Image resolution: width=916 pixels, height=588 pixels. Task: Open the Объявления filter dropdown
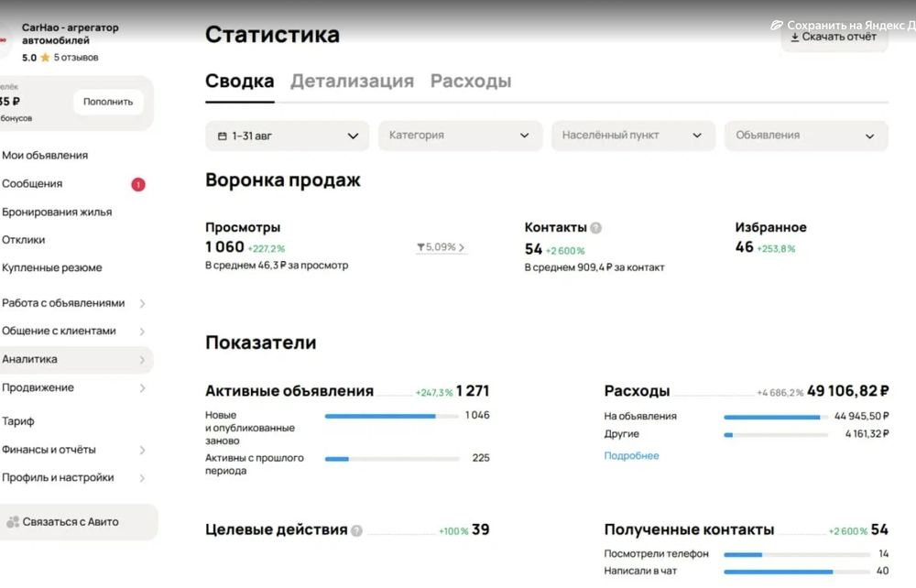click(x=806, y=136)
